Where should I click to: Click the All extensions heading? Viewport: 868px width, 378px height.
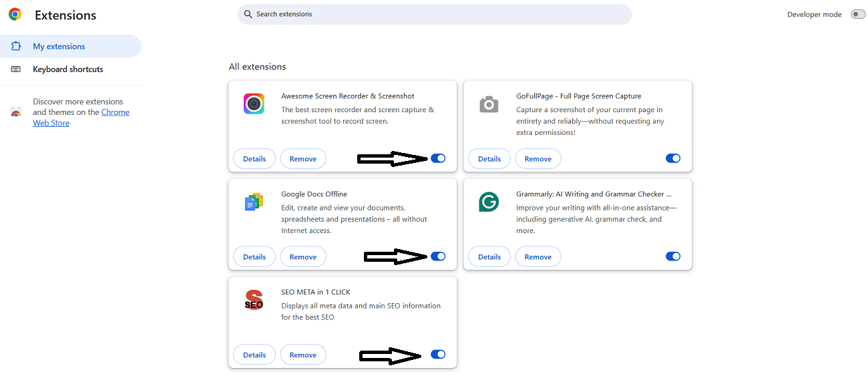pos(257,67)
